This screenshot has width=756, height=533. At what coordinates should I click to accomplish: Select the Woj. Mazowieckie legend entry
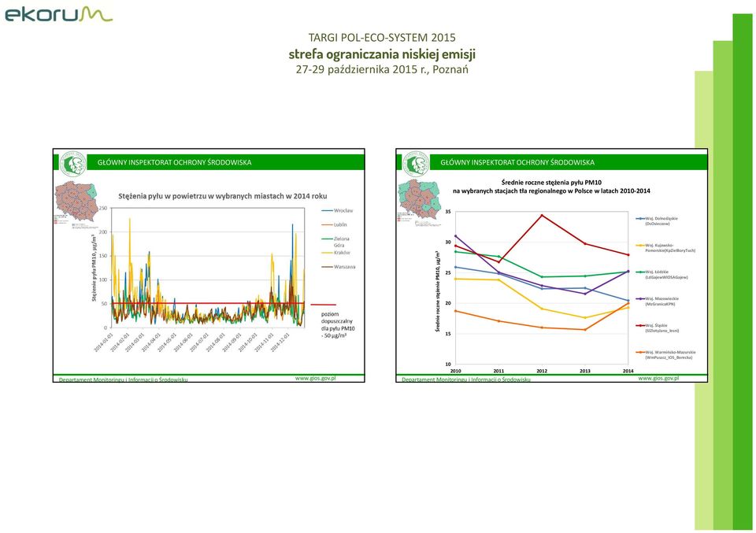[x=657, y=302]
